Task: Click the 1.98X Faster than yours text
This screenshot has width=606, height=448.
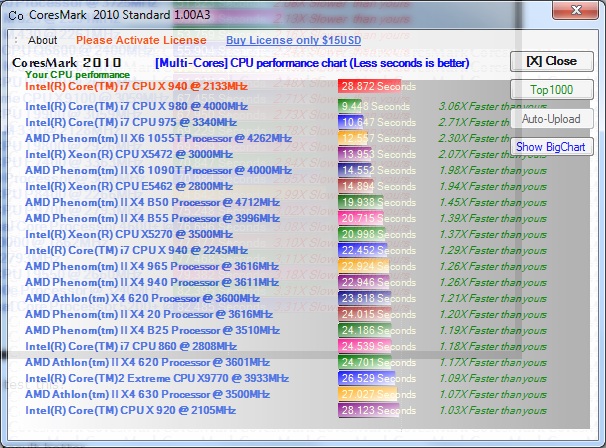Action: tap(493, 170)
